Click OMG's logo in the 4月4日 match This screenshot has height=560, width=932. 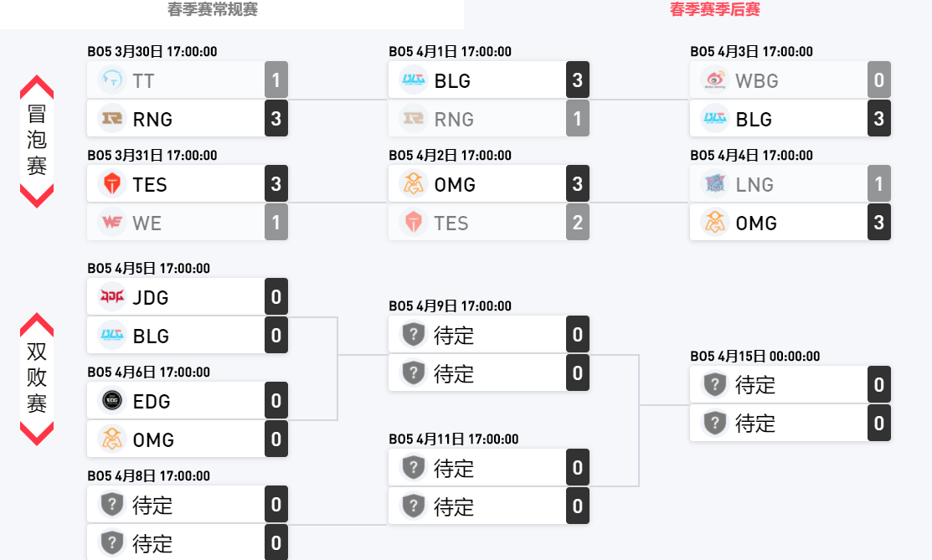click(714, 223)
